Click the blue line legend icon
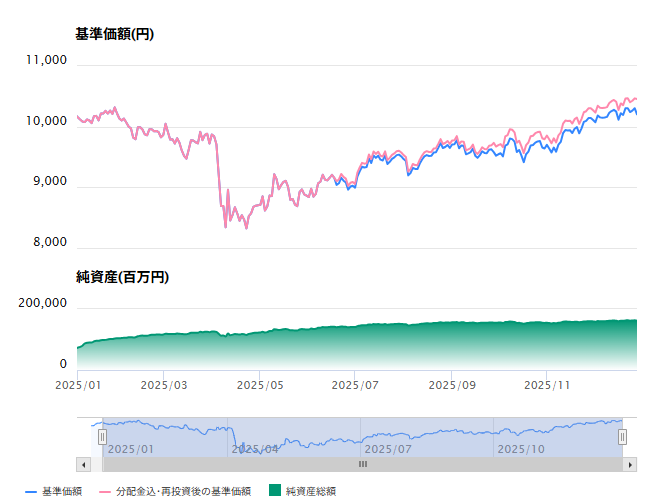The image size is (658, 503). pyautogui.click(x=30, y=491)
